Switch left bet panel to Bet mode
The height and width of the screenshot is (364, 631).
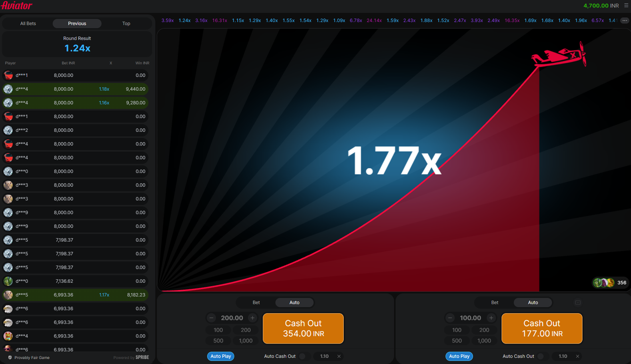[x=256, y=302]
